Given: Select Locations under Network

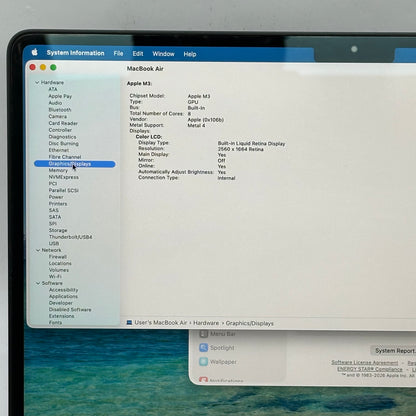Looking at the screenshot, I should pos(60,263).
